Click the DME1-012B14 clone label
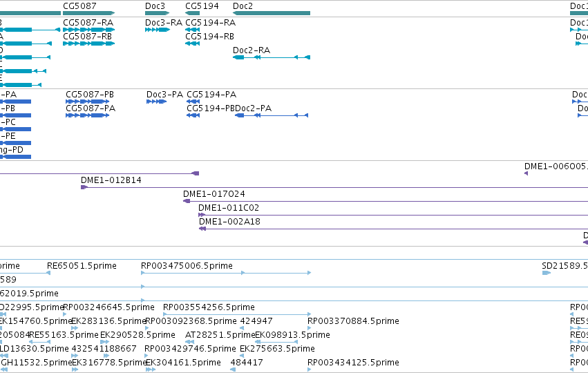 click(111, 180)
